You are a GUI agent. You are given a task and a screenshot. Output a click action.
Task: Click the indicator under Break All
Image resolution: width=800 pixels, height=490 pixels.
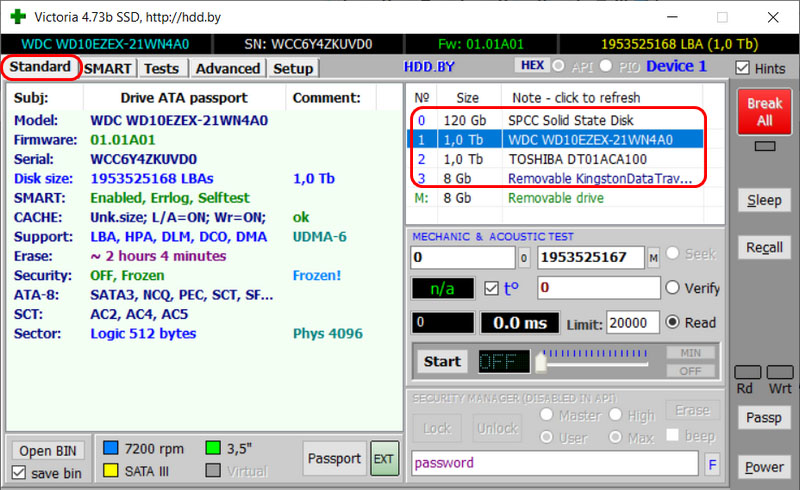coord(765,146)
